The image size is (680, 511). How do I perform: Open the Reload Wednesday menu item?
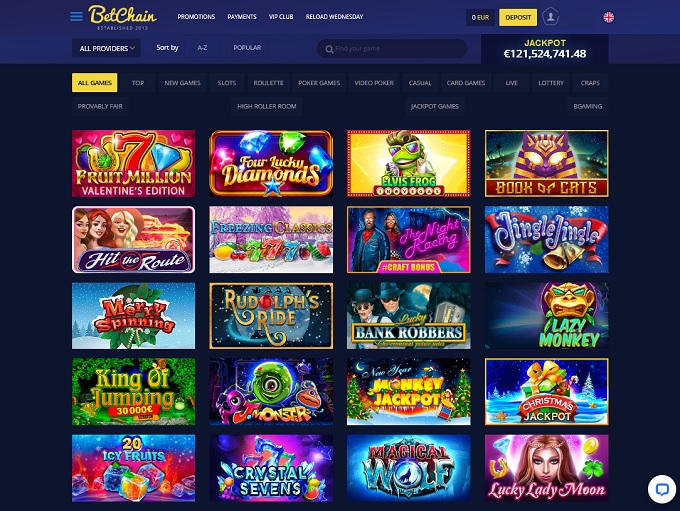point(334,16)
